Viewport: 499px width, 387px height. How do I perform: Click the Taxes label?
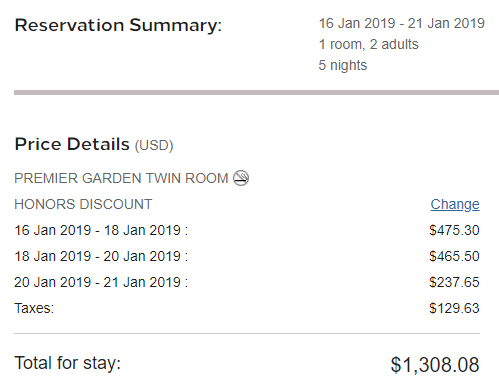click(x=34, y=308)
